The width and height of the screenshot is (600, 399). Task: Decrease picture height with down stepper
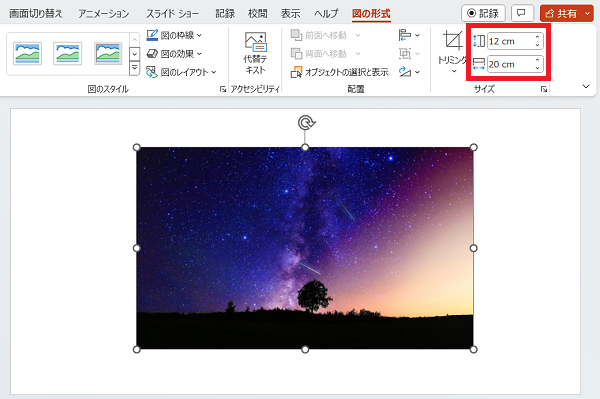537,45
